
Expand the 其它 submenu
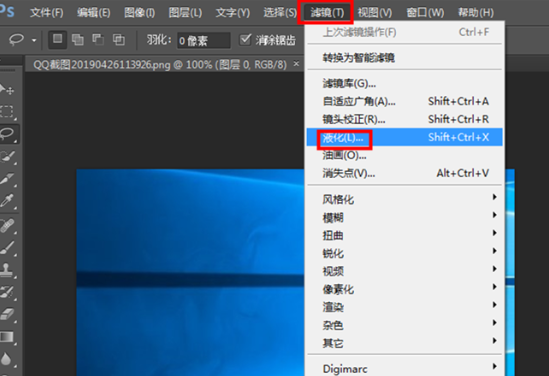(404, 343)
